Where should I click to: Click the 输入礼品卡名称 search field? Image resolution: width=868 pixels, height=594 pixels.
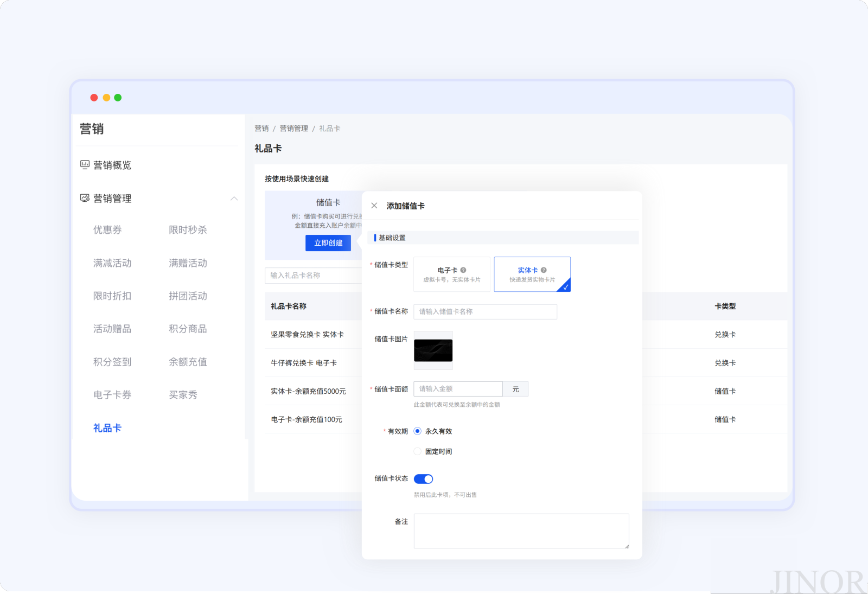click(x=314, y=276)
